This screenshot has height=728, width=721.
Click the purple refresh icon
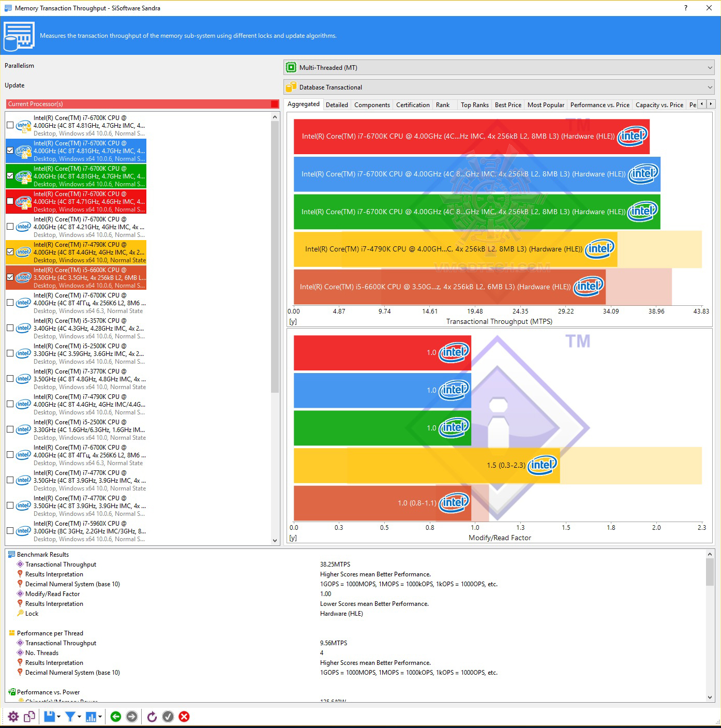pyautogui.click(x=152, y=717)
